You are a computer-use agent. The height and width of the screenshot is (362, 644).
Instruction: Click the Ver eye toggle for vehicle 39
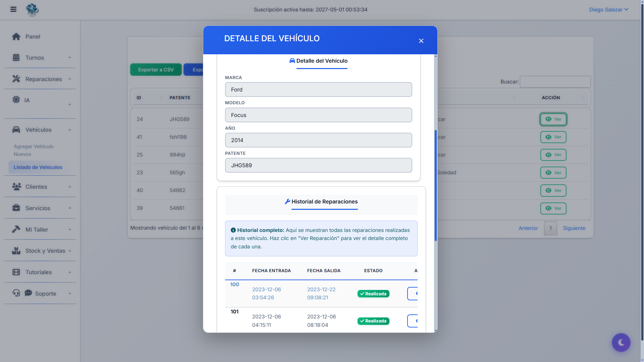pos(553,208)
